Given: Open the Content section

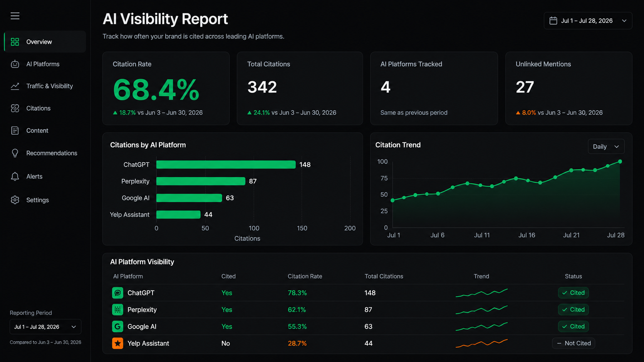Looking at the screenshot, I should (45, 131).
